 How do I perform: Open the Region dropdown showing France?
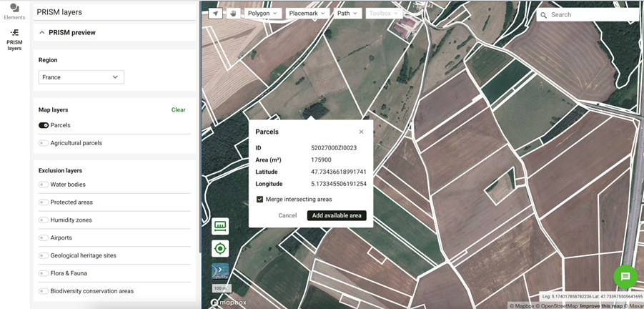[81, 77]
